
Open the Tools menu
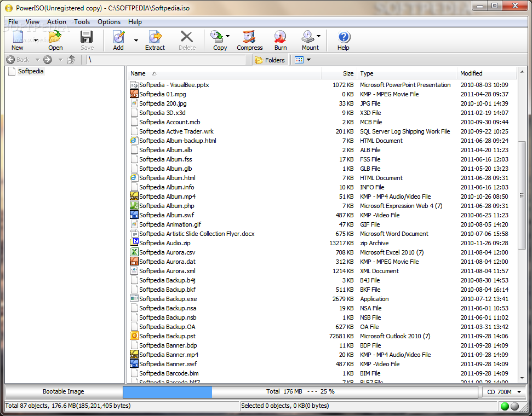[x=82, y=22]
